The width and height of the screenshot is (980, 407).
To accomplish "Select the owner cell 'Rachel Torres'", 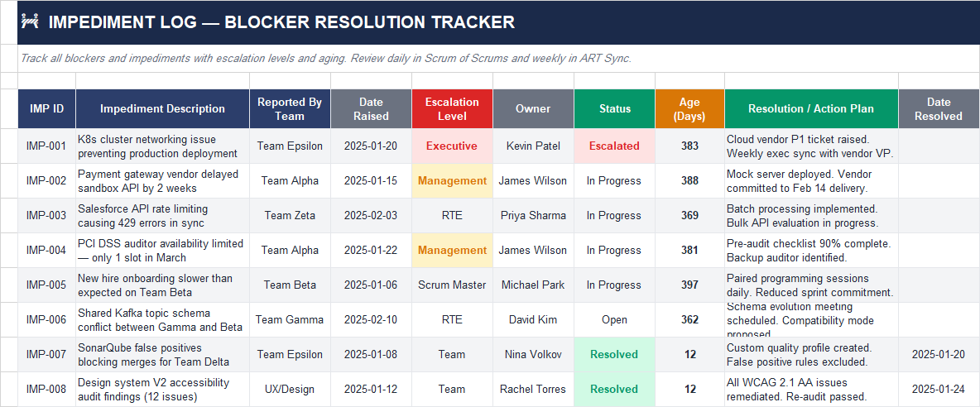I will tap(533, 390).
